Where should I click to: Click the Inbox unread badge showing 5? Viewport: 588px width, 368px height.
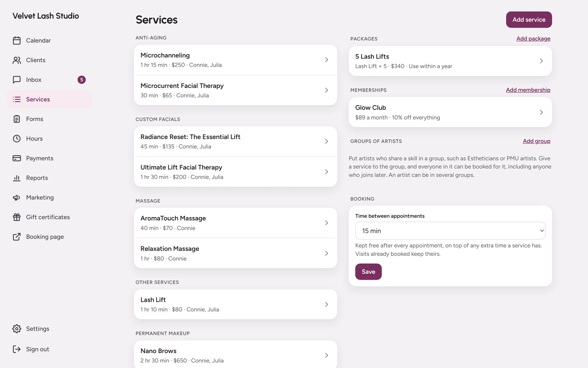81,80
